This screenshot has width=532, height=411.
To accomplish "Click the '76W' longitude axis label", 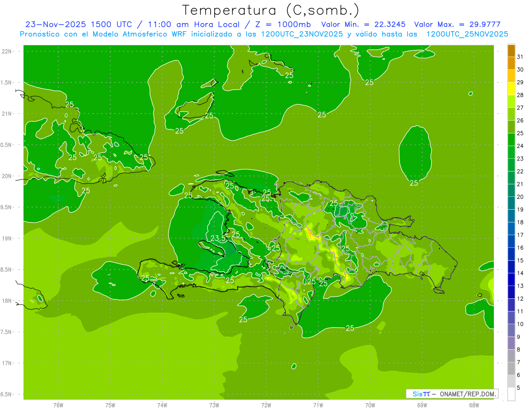I will pos(58,405).
